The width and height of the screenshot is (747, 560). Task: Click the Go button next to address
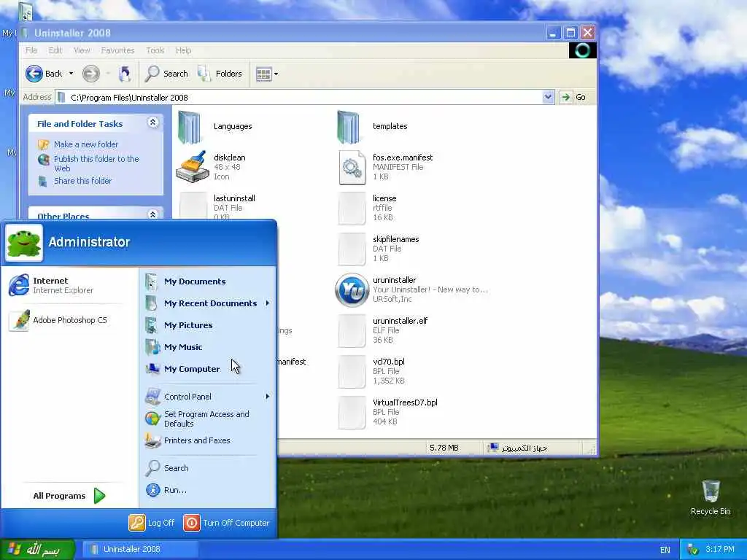tap(573, 97)
